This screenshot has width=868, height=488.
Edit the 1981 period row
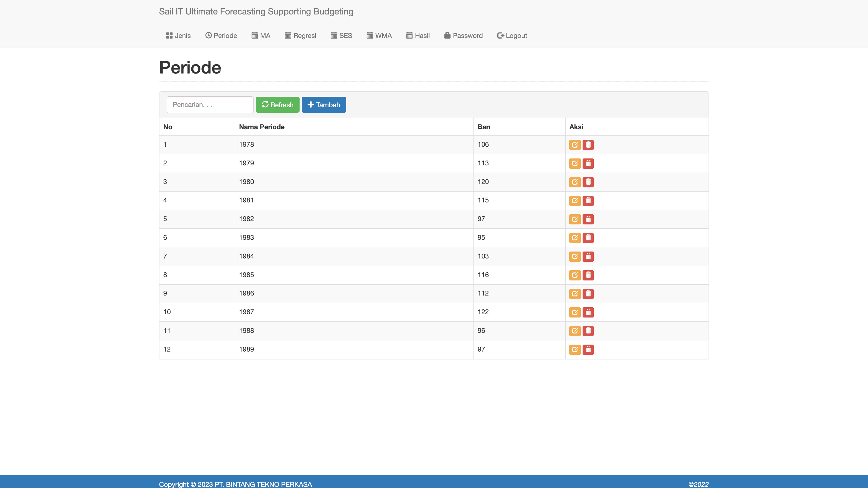pos(574,201)
